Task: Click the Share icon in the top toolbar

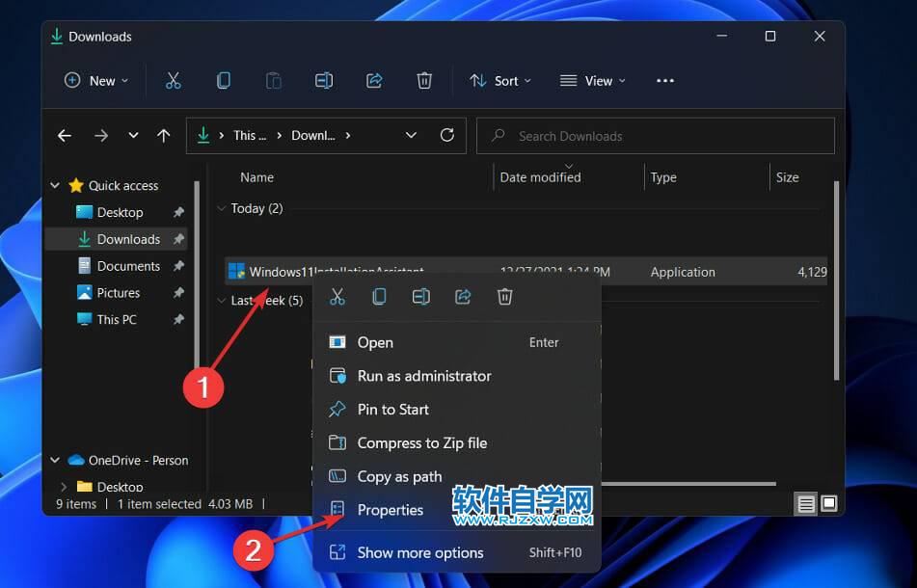Action: click(x=374, y=81)
